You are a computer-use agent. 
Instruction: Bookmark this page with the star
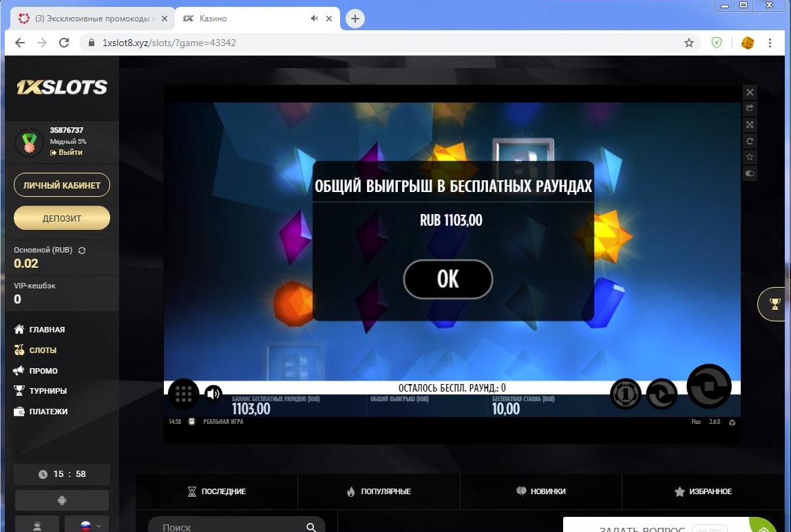688,43
